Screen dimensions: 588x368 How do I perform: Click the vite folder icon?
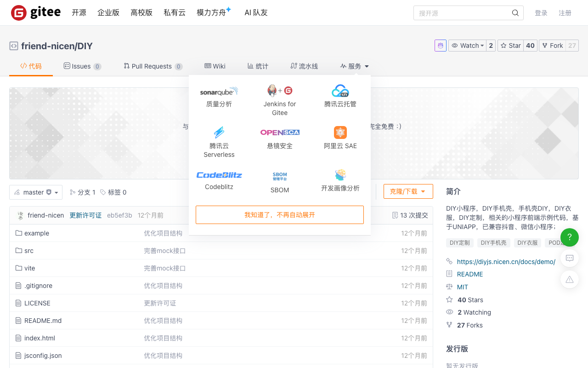(19, 268)
